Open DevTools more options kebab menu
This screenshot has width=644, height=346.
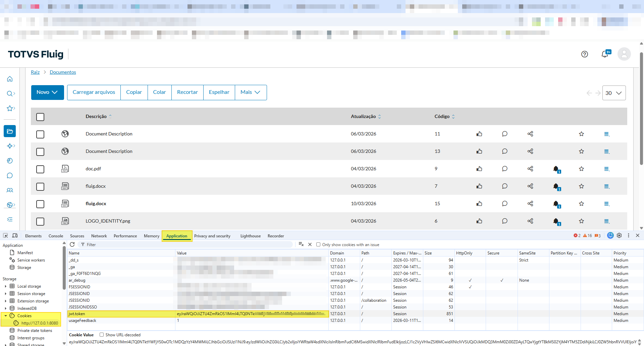point(629,235)
